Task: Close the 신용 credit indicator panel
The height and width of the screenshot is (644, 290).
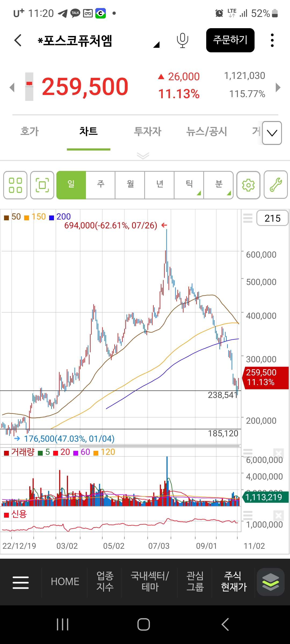Action: [x=278, y=515]
